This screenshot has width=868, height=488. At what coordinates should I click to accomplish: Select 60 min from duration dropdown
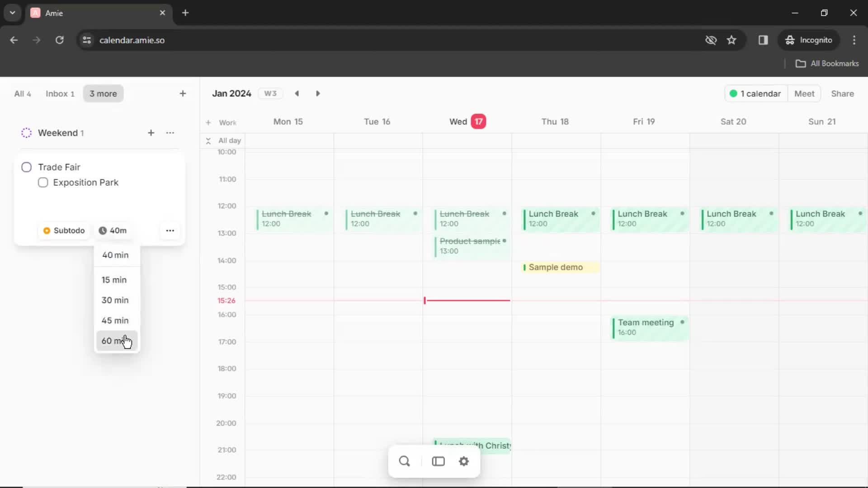click(x=115, y=340)
